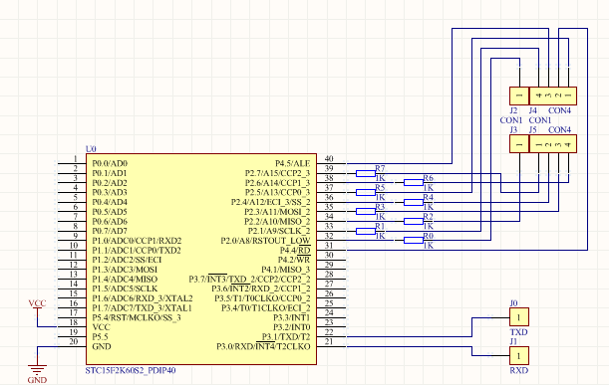
Task: Select the J3 single-pin connector
Action: click(519, 144)
